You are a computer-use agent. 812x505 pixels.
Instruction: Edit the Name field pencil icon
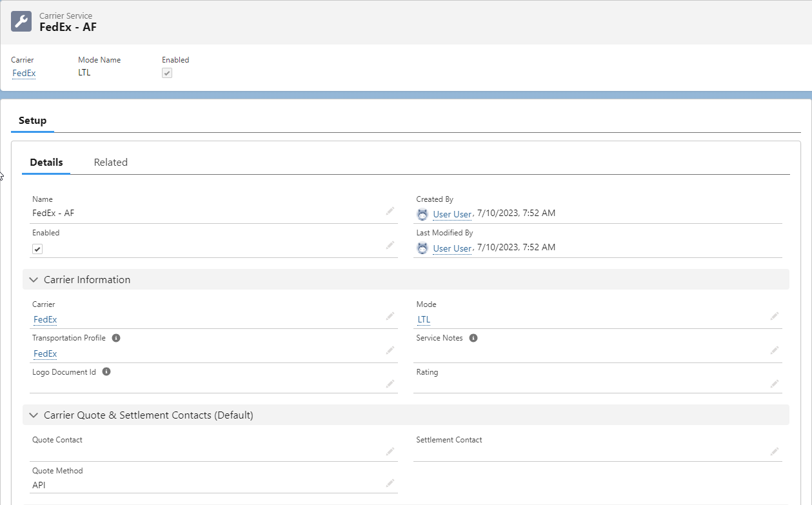coord(390,211)
